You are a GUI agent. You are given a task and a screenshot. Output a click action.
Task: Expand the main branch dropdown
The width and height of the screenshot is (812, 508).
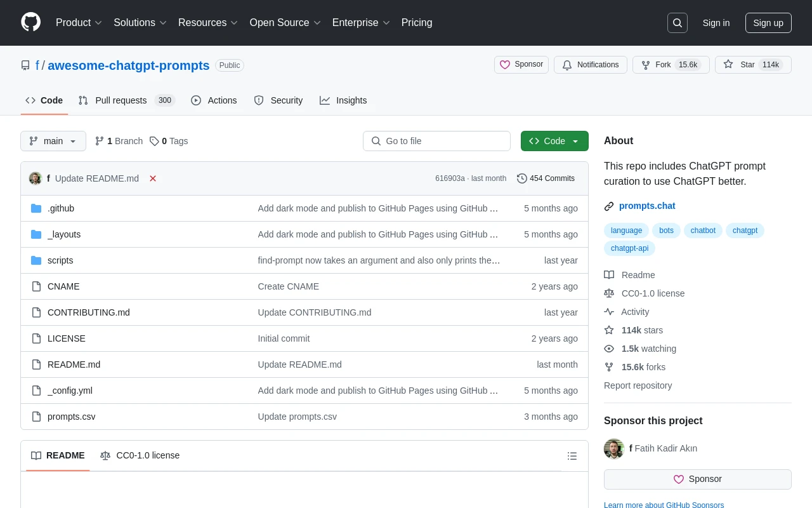pyautogui.click(x=53, y=141)
